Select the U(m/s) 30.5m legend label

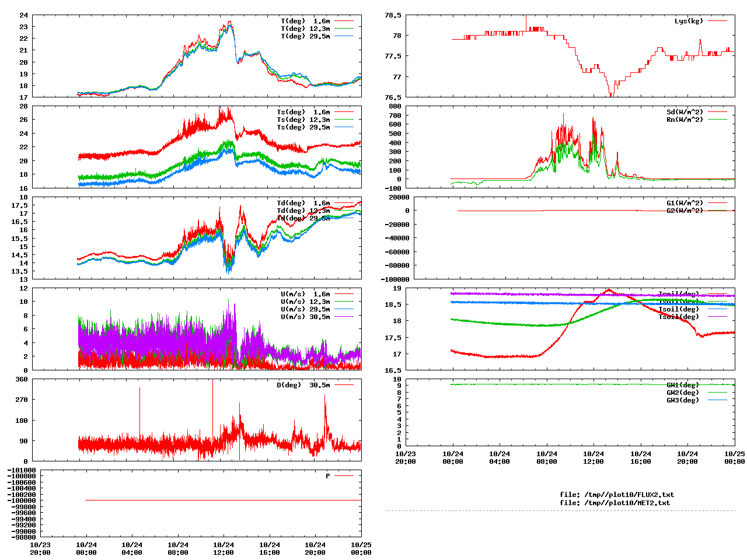point(305,317)
